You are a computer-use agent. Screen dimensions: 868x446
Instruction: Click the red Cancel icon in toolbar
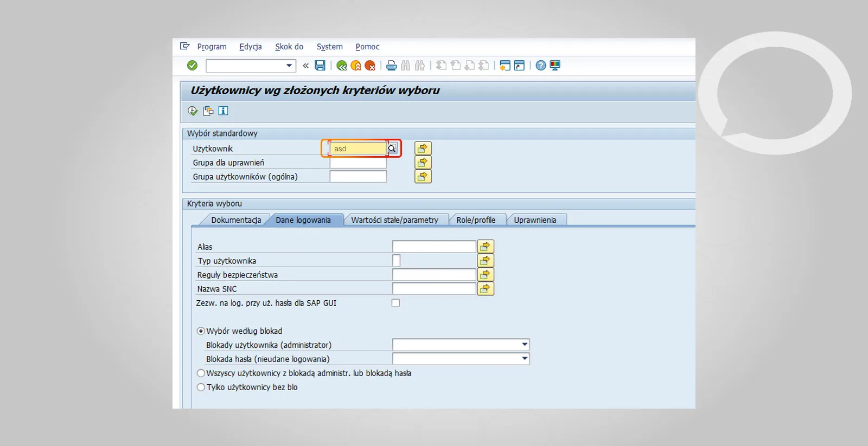tap(370, 66)
